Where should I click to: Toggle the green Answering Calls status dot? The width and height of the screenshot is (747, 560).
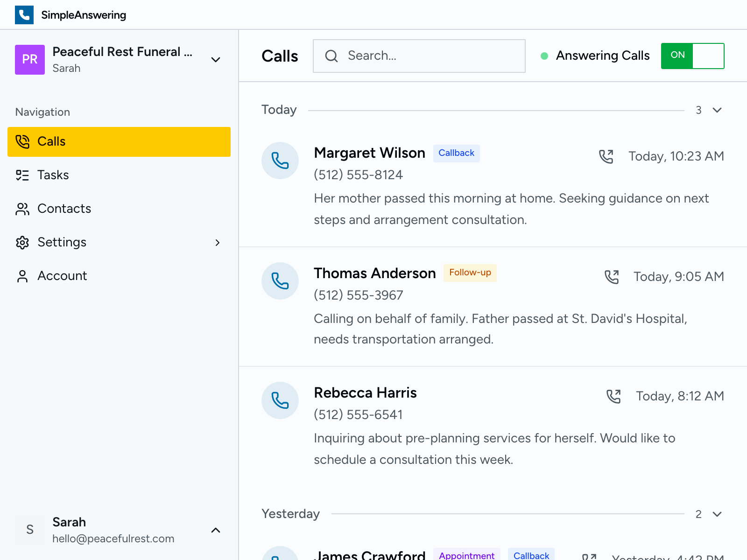click(544, 56)
